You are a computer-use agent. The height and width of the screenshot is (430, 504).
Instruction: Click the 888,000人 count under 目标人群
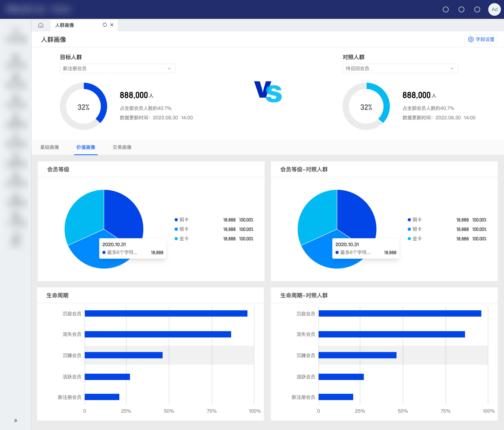pyautogui.click(x=136, y=95)
